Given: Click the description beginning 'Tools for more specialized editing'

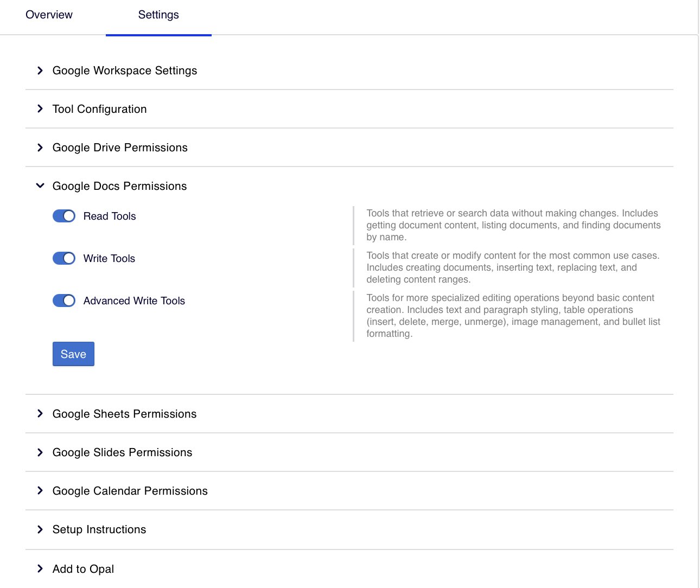Looking at the screenshot, I should tap(513, 316).
